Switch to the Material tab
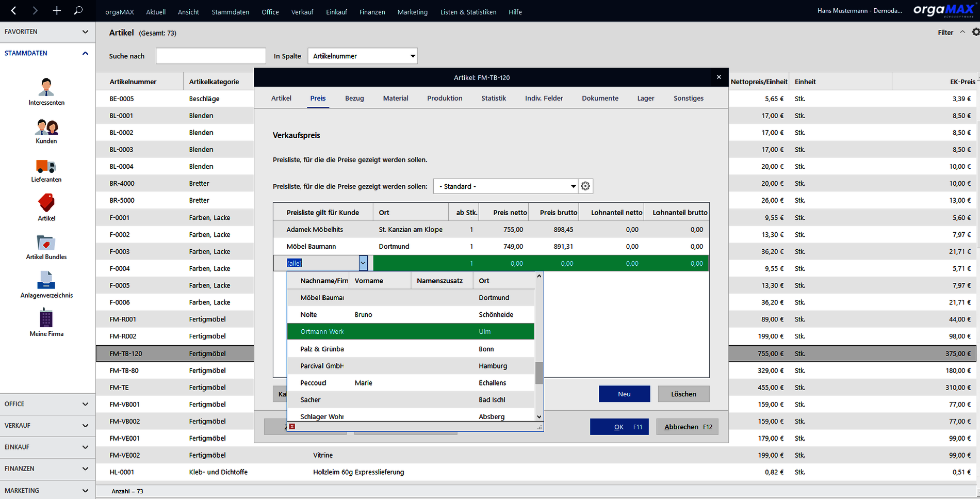Screen dimensions: 980x499 coord(396,98)
